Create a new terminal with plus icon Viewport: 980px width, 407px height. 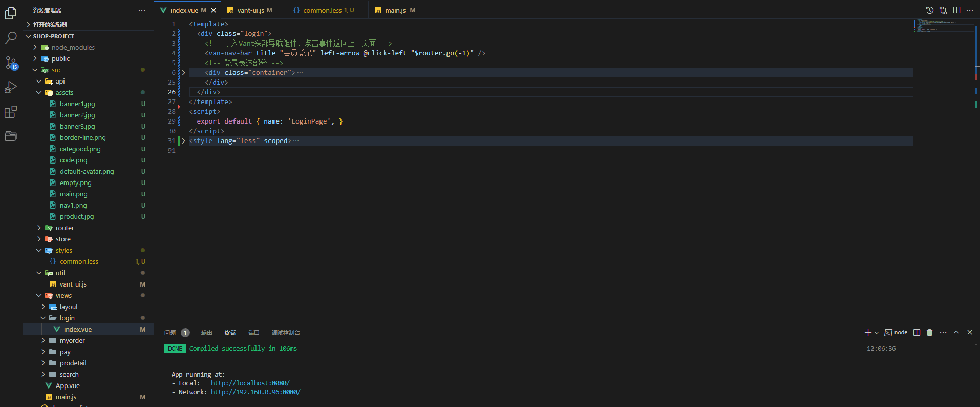(x=868, y=333)
